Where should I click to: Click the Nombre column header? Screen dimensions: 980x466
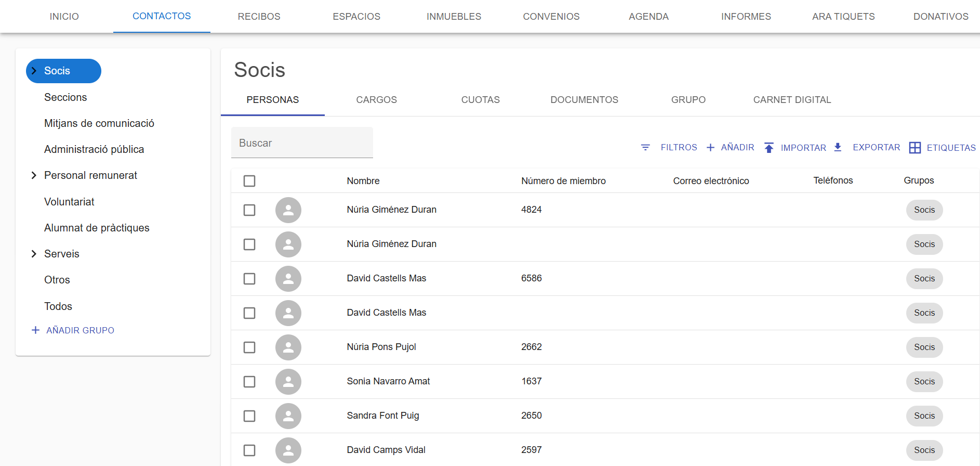[x=363, y=181]
